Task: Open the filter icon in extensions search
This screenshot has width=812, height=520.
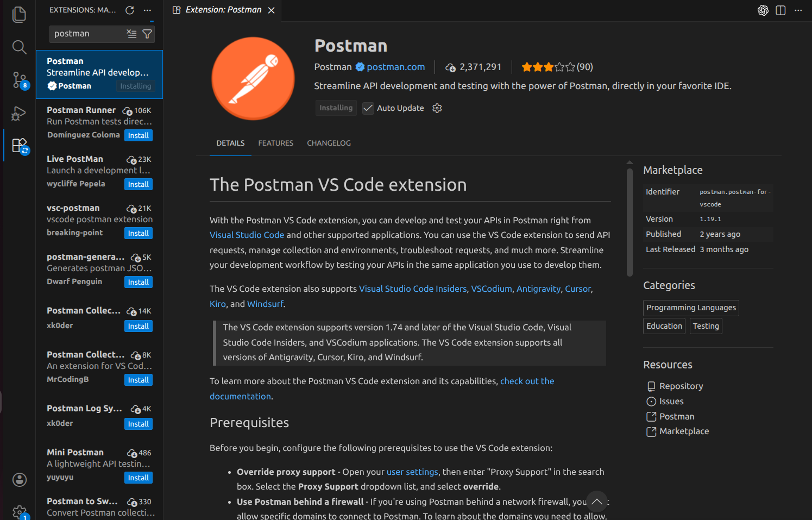Action: (147, 34)
